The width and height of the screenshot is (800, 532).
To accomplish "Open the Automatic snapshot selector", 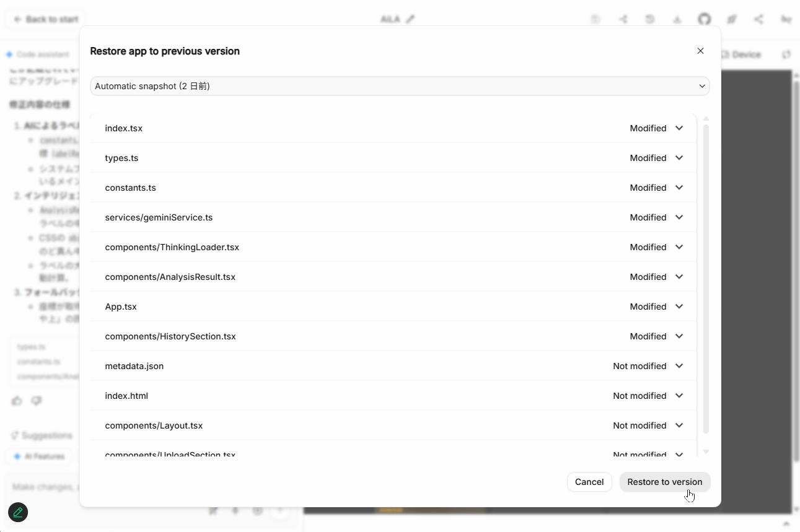I will 400,86.
